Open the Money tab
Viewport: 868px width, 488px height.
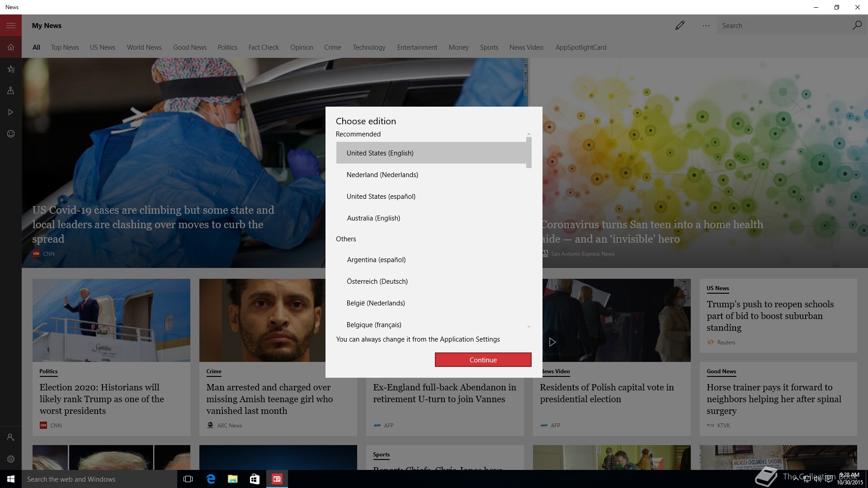458,47
